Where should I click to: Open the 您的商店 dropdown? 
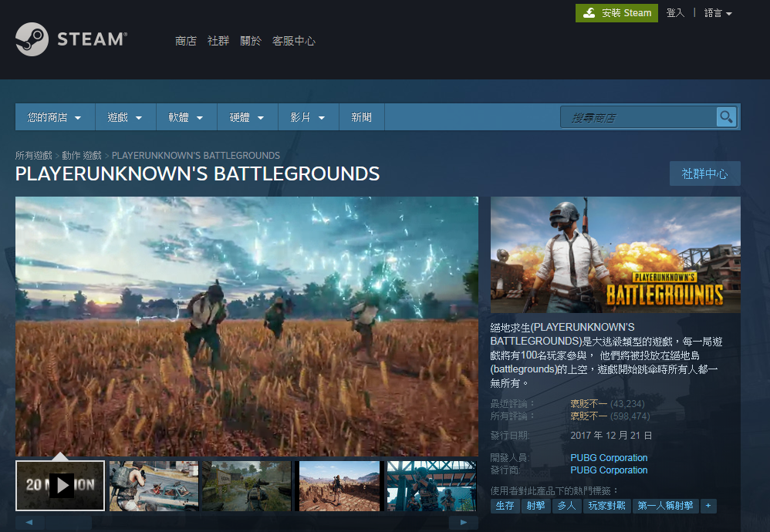[54, 116]
